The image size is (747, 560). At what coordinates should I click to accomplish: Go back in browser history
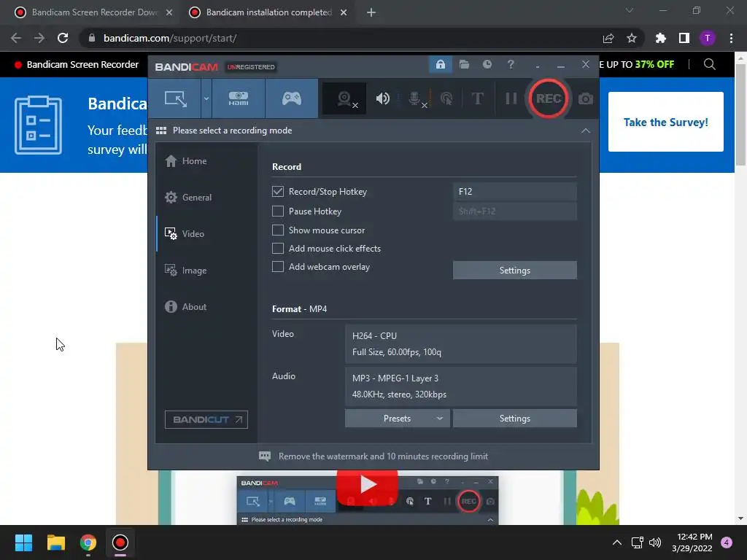pyautogui.click(x=16, y=38)
